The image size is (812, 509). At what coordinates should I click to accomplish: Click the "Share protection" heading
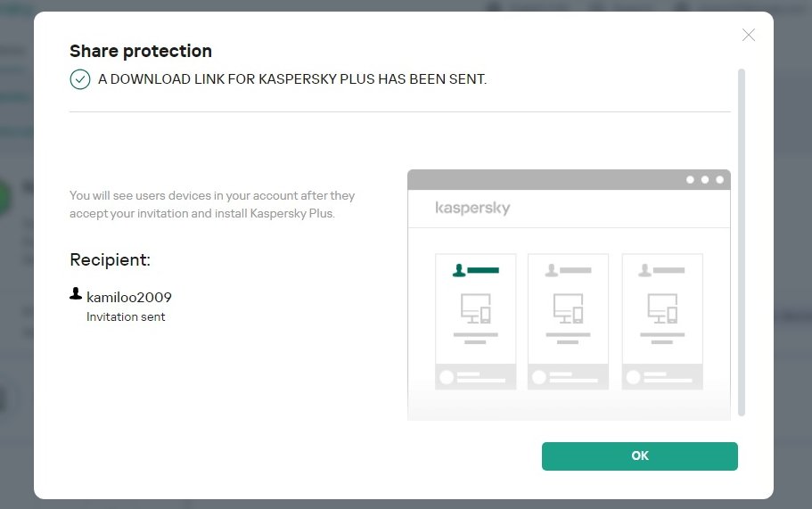pyautogui.click(x=141, y=51)
